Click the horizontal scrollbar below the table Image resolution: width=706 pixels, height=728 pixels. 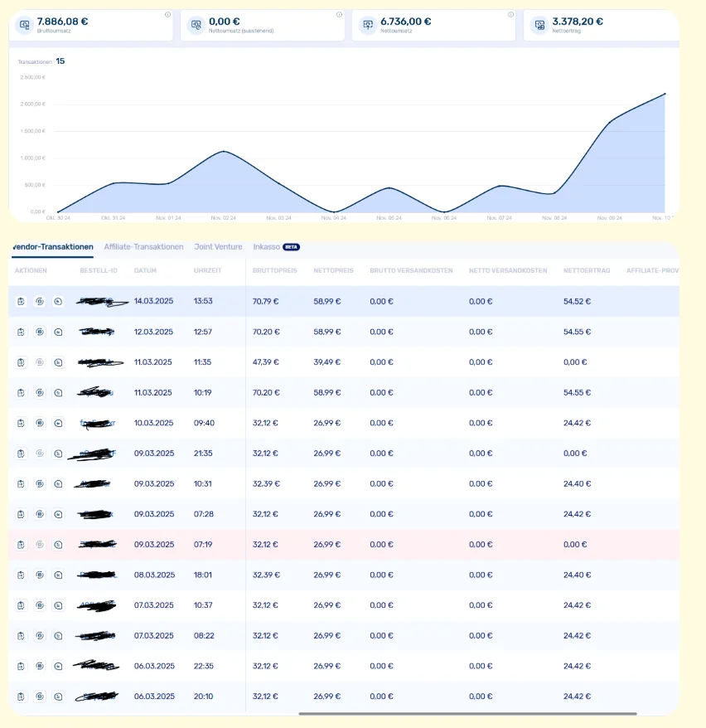click(467, 714)
